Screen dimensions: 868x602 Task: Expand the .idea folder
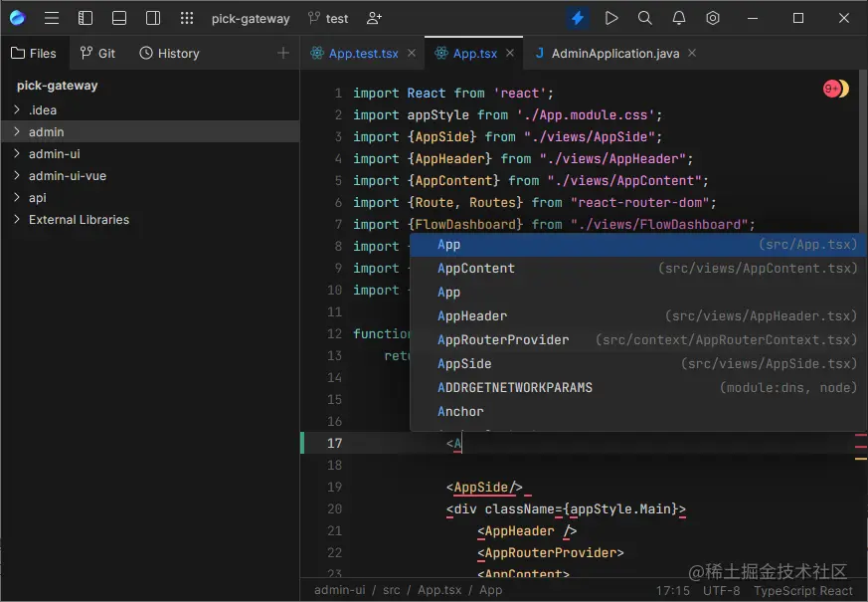[x=17, y=109]
